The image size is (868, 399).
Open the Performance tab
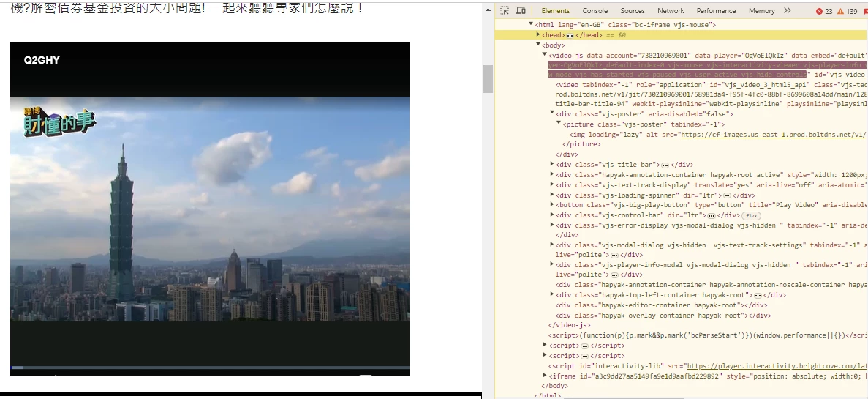click(x=716, y=10)
